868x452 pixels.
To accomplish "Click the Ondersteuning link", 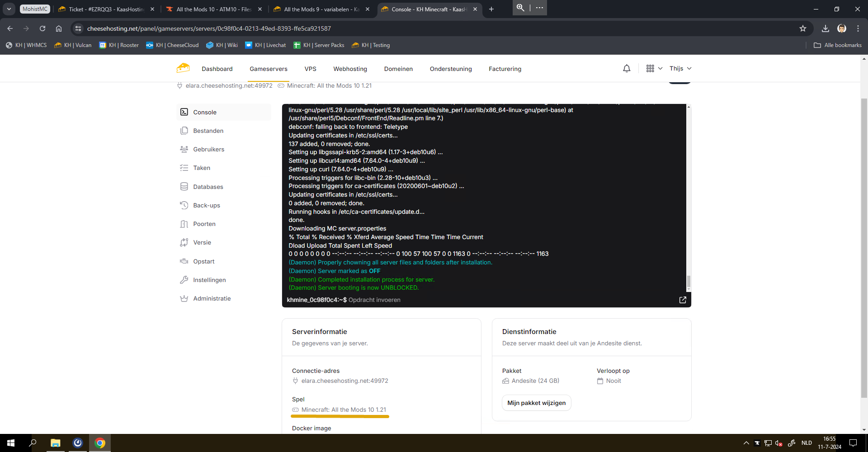I will coord(451,69).
